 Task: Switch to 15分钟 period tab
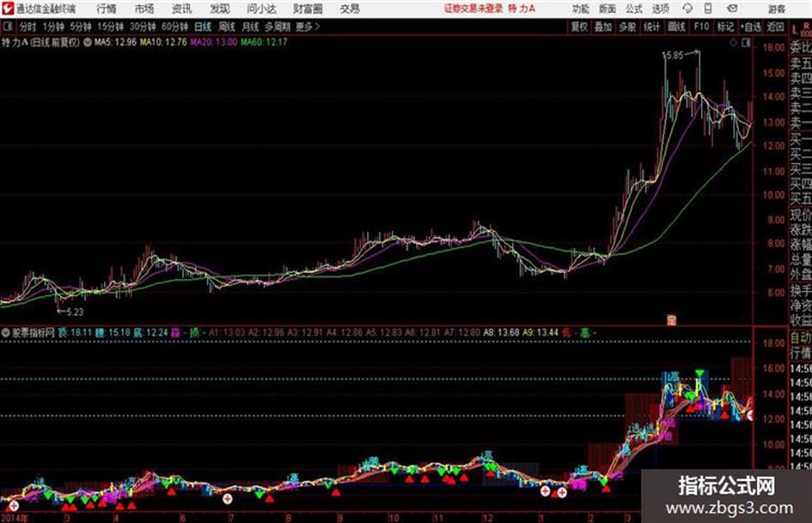pos(110,27)
